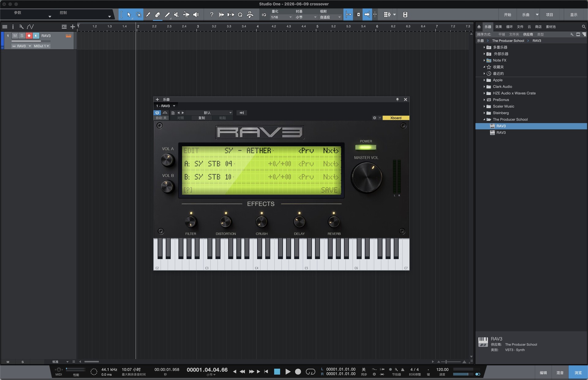588x380 pixels.
Task: Toggle record arm on RAV3 track
Action: [x=29, y=36]
